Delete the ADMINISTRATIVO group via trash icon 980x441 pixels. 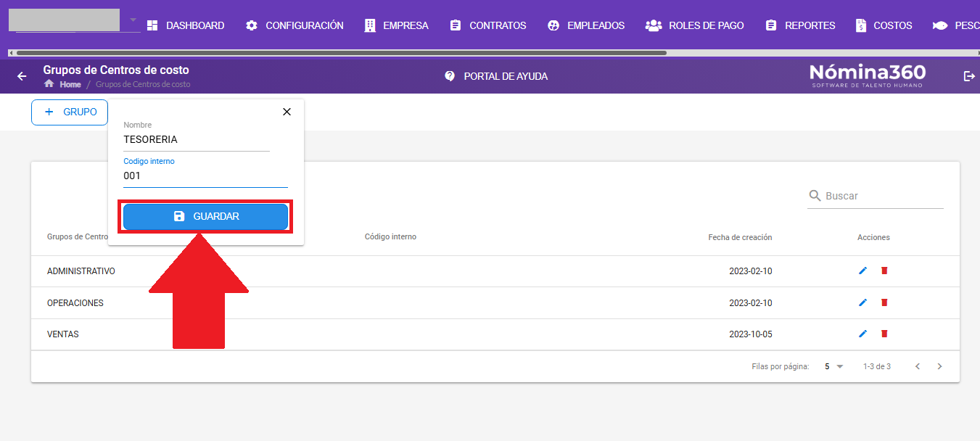(x=884, y=271)
